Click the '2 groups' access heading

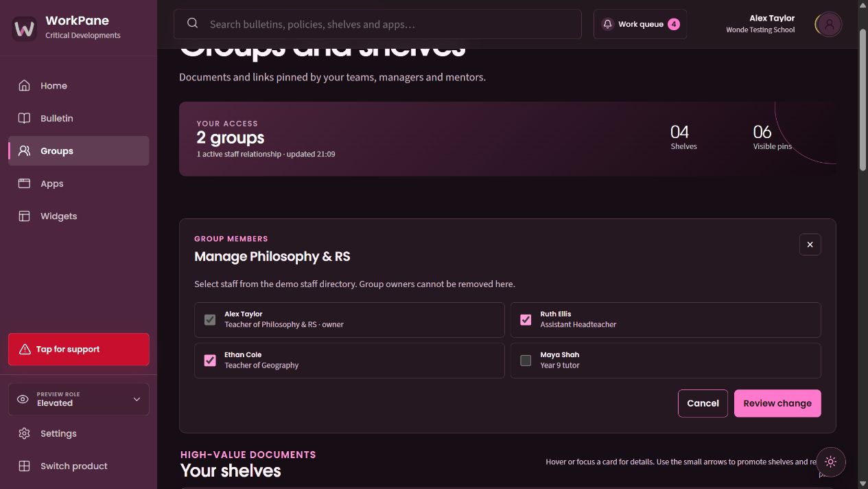[231, 138]
